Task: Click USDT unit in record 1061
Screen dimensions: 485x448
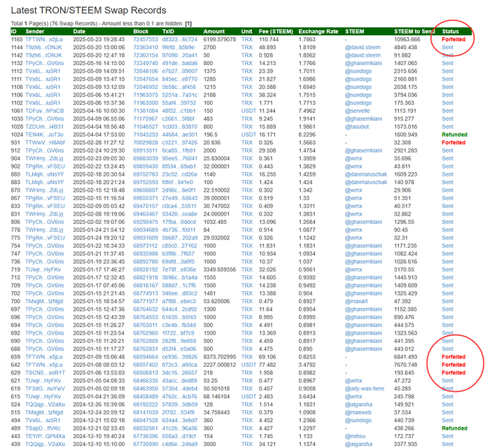Action: [x=248, y=111]
